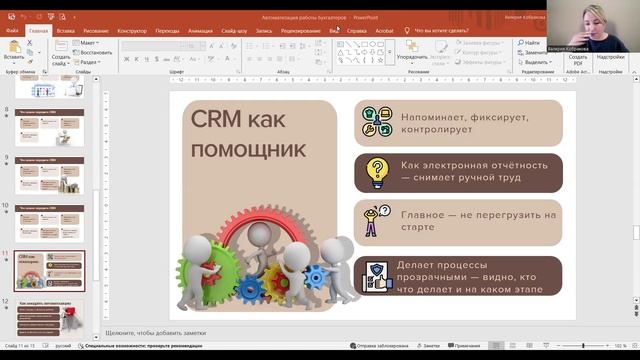Viewport: 640px width, 360px height.
Task: Click the zoom slider handle
Action: pos(583,346)
